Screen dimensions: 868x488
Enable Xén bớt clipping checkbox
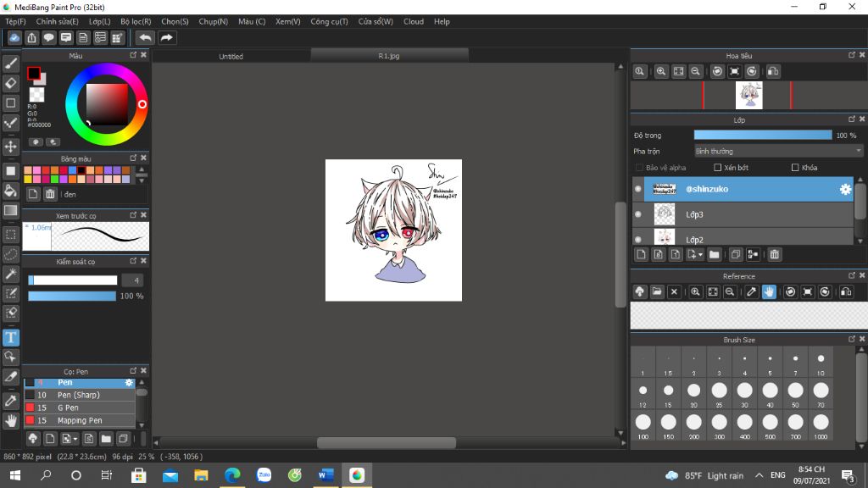(x=717, y=168)
